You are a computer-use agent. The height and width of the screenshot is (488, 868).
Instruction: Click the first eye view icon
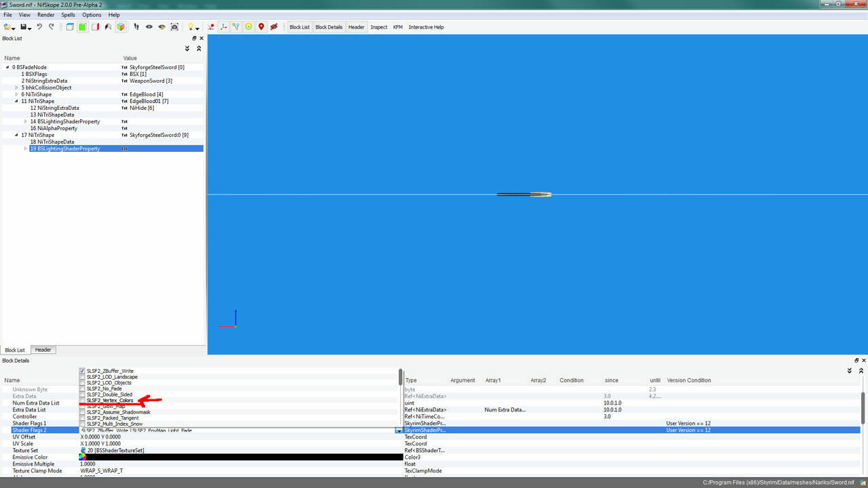(149, 27)
